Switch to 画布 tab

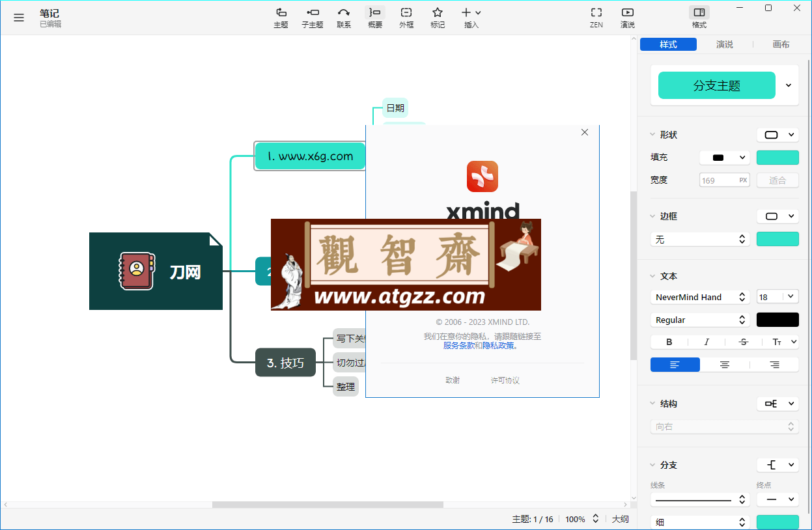pyautogui.click(x=781, y=44)
